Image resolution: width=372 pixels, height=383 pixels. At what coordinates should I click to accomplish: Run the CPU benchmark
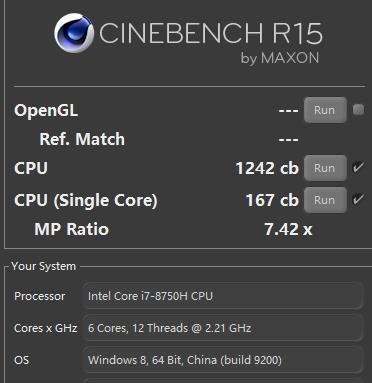pos(325,168)
